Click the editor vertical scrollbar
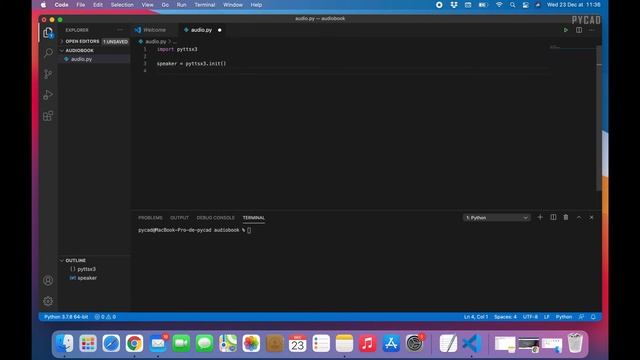This screenshot has width=640, height=360. click(599, 118)
